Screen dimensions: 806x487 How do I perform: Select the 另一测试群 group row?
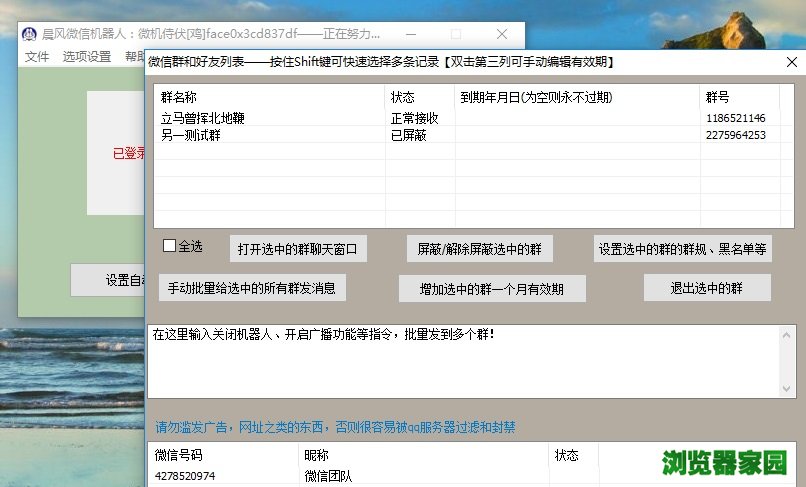click(x=195, y=135)
